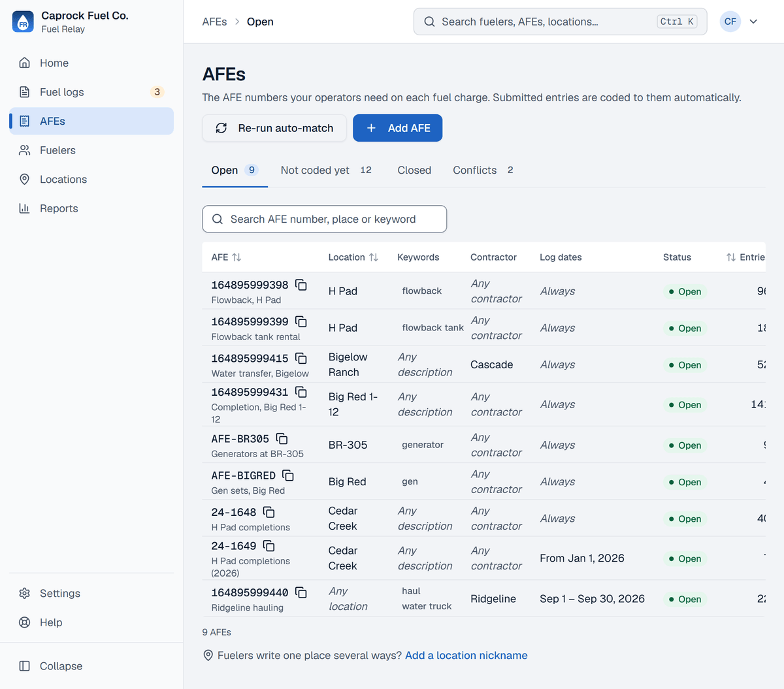Go to the Fuelers page

[x=91, y=150]
